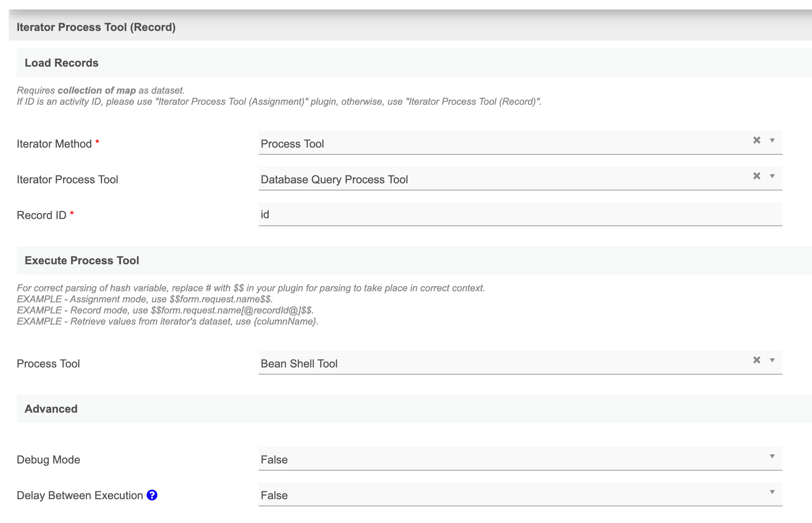
Task: Open Delay Between Execution dropdown arrow
Action: point(772,492)
